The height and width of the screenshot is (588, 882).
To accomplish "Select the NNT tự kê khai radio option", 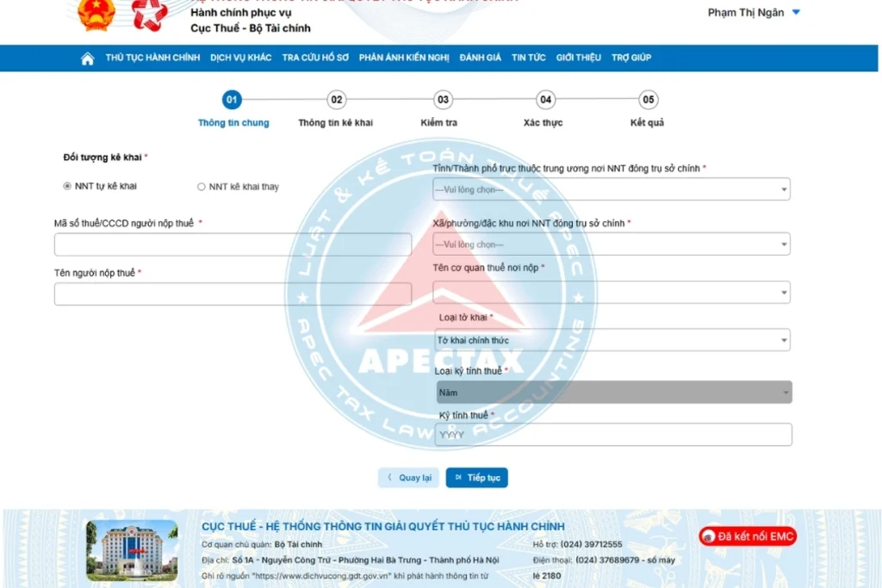I will coord(67,186).
